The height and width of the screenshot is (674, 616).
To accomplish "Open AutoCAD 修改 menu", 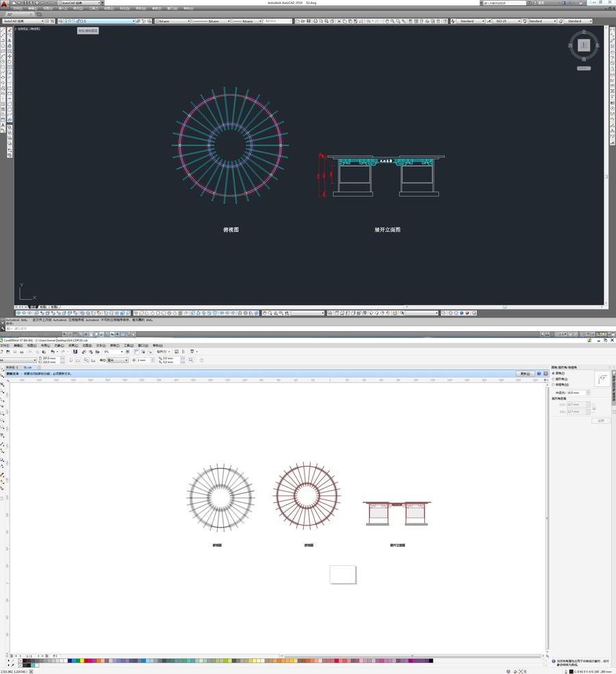I will [x=140, y=9].
